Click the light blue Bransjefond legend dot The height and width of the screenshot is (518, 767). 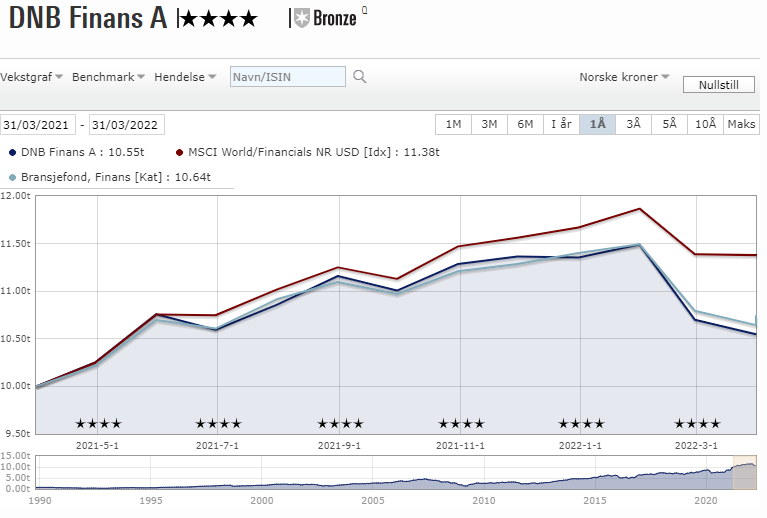(12, 178)
